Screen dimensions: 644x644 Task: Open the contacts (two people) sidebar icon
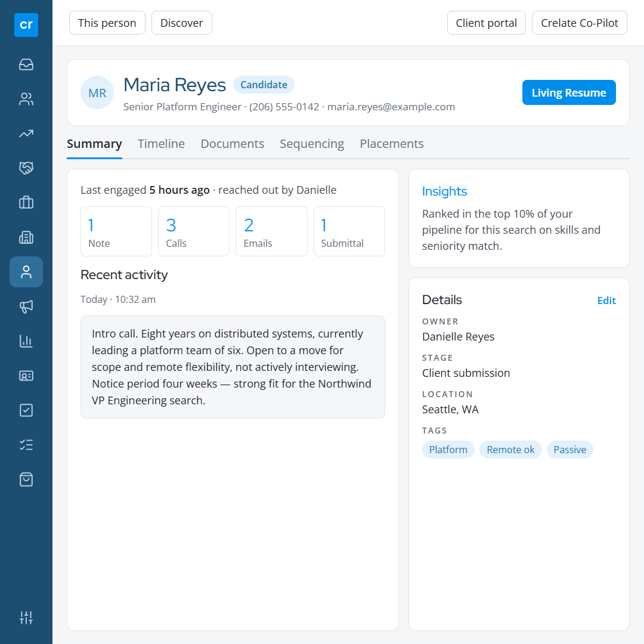[26, 99]
